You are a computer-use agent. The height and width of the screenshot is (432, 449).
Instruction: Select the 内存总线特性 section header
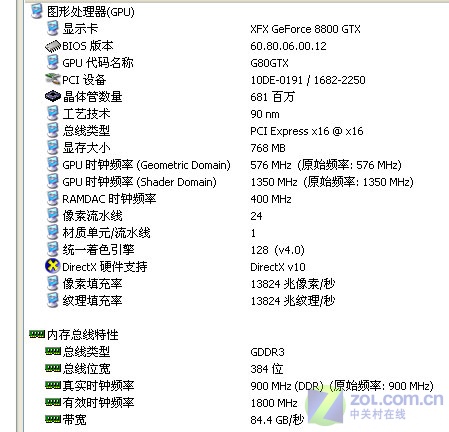[x=83, y=334]
